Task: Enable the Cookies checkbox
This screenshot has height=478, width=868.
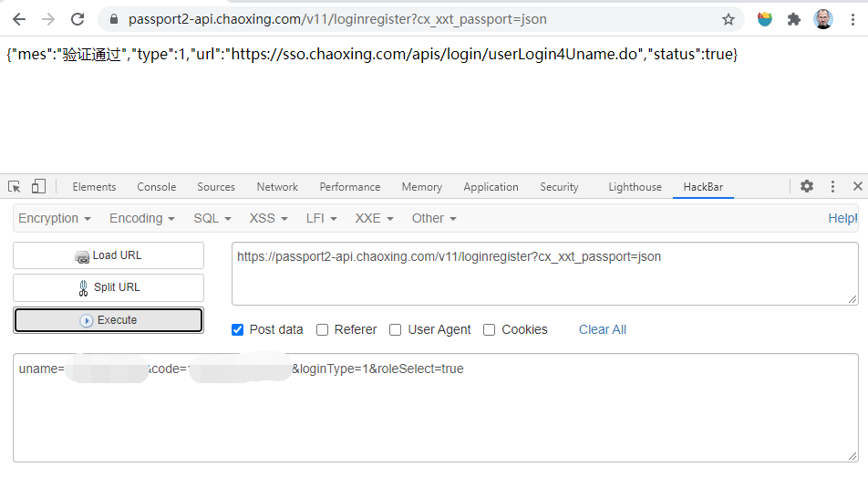Action: [490, 330]
